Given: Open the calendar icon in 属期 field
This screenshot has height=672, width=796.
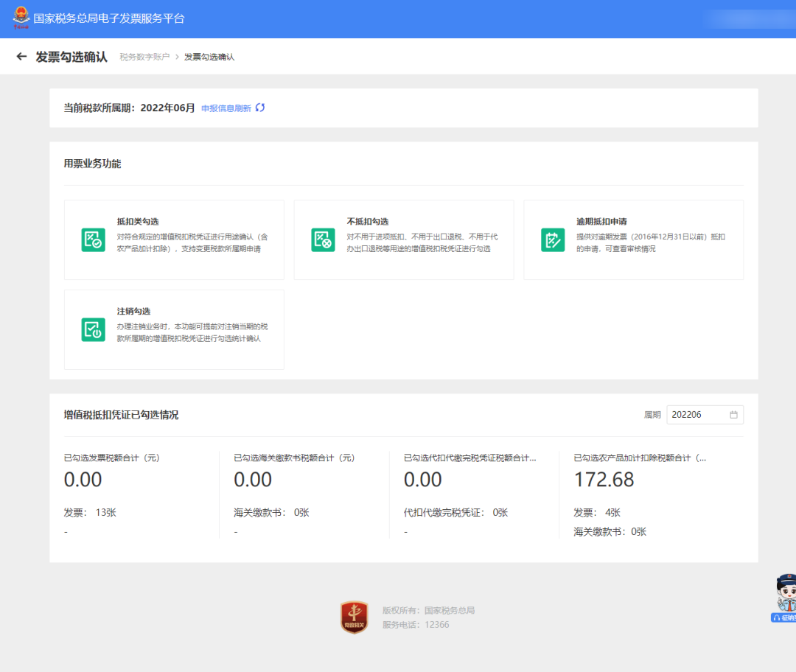Looking at the screenshot, I should [733, 415].
